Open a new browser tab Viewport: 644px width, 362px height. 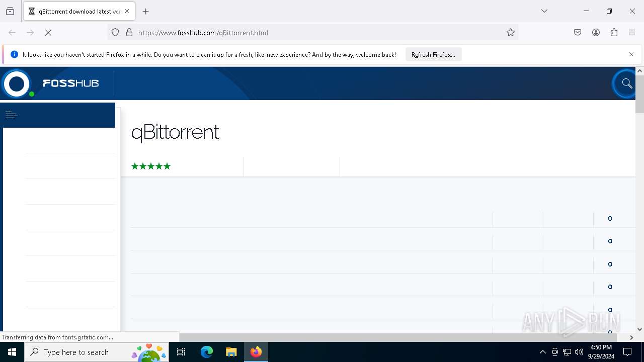[x=146, y=11]
